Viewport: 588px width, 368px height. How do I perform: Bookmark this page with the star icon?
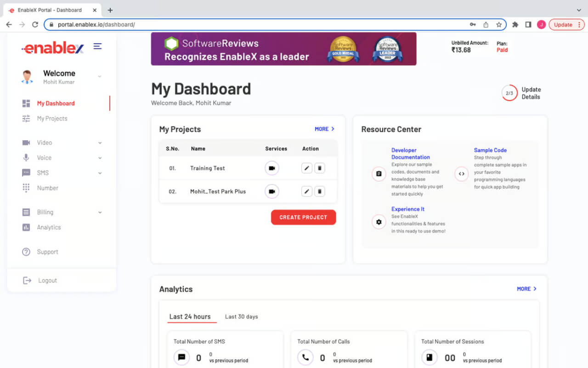pos(499,25)
